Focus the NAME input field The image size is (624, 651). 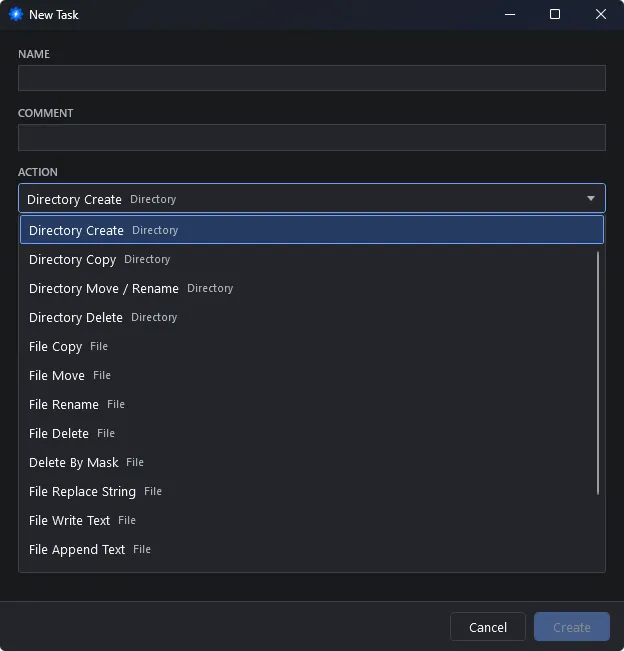pyautogui.click(x=312, y=78)
